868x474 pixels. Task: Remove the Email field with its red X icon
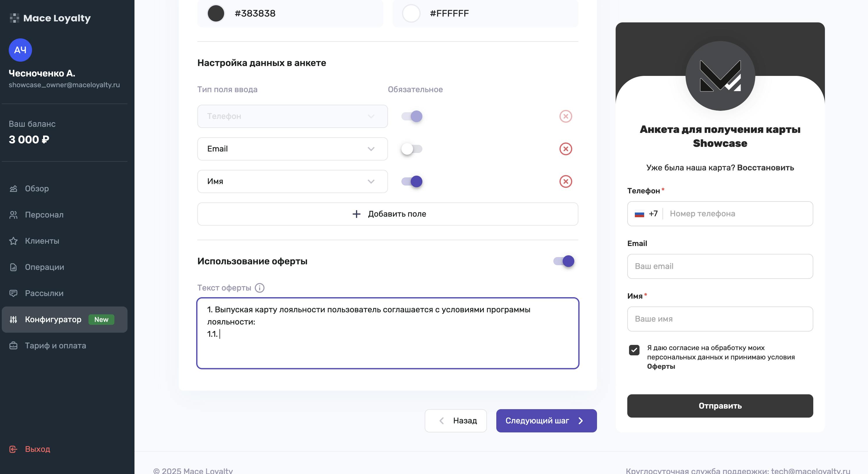[x=566, y=149]
